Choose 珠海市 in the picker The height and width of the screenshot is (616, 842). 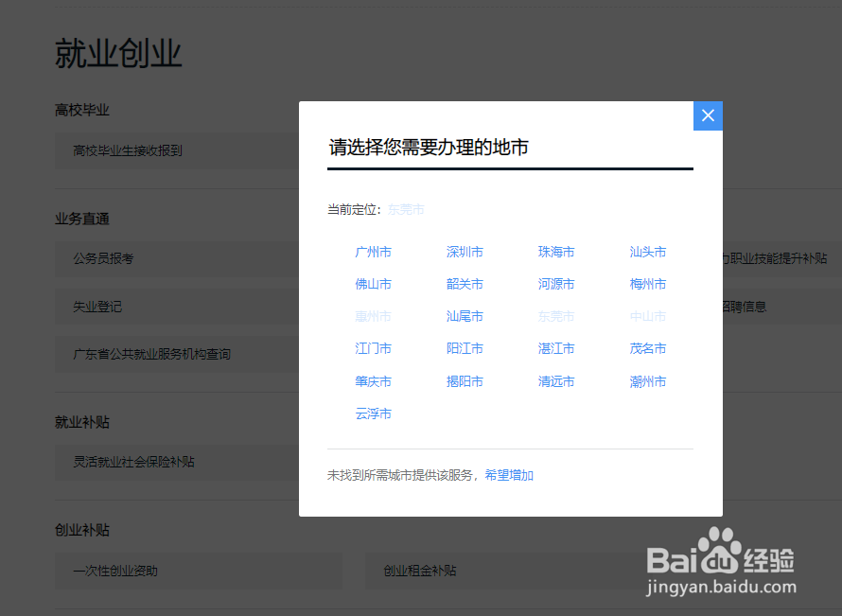click(x=555, y=252)
